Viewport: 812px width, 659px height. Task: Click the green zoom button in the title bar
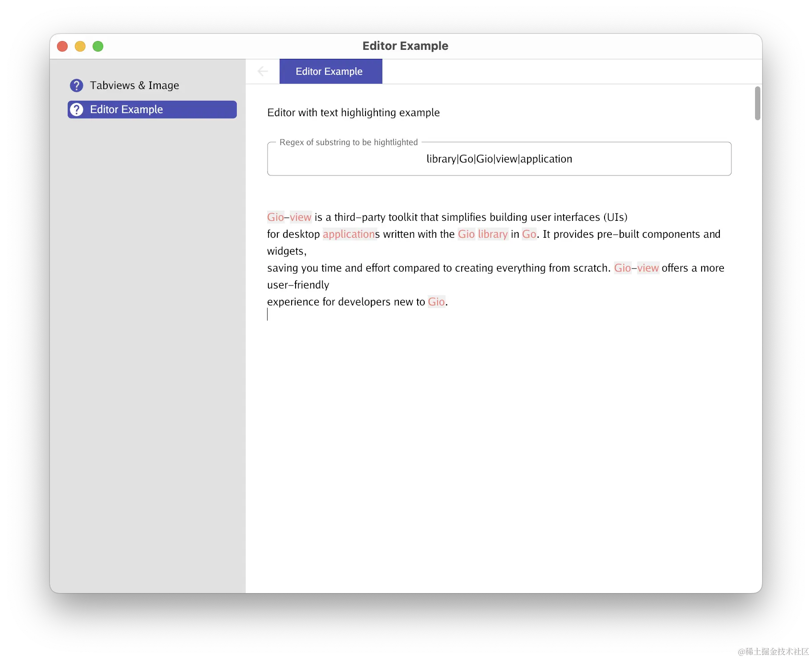97,46
